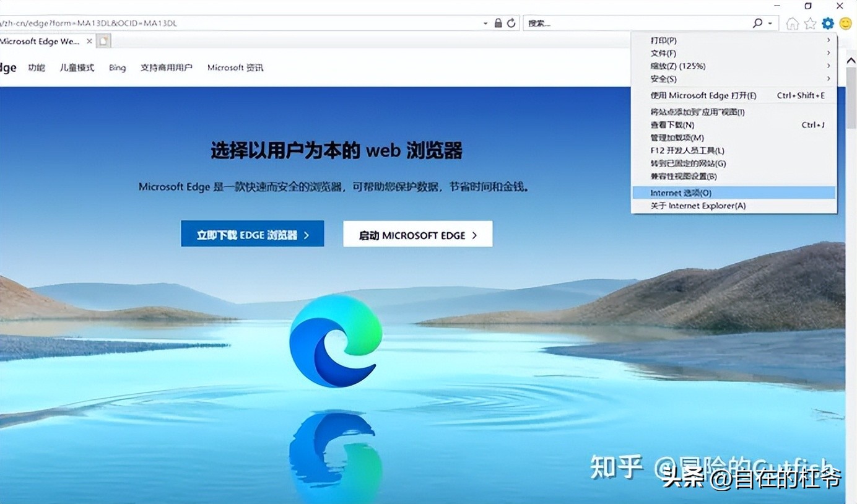Screen dimensions: 857x504
Task: Start a search with the magnifier icon
Action: click(757, 22)
